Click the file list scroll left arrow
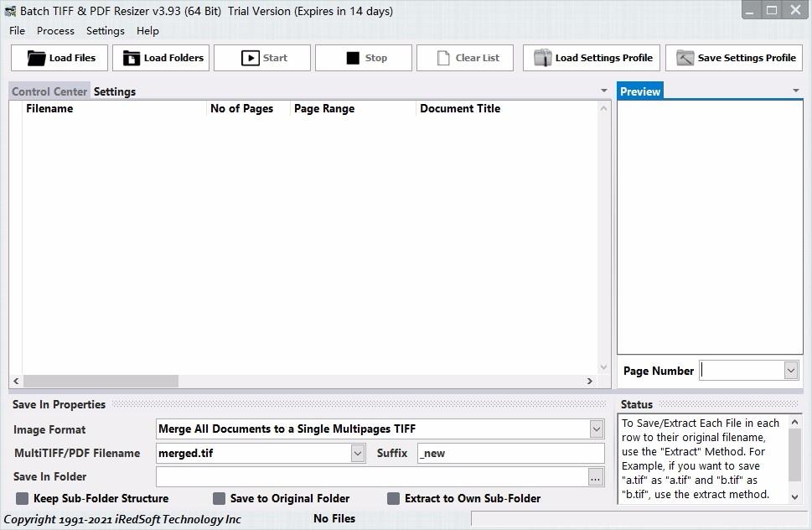Image resolution: width=812 pixels, height=530 pixels. point(16,382)
